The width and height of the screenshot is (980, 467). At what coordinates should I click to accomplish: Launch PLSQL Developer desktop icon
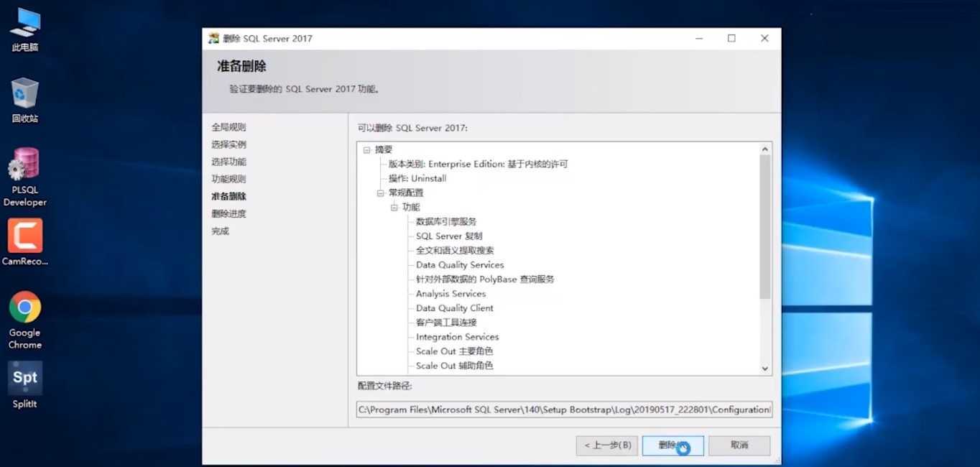point(25,177)
